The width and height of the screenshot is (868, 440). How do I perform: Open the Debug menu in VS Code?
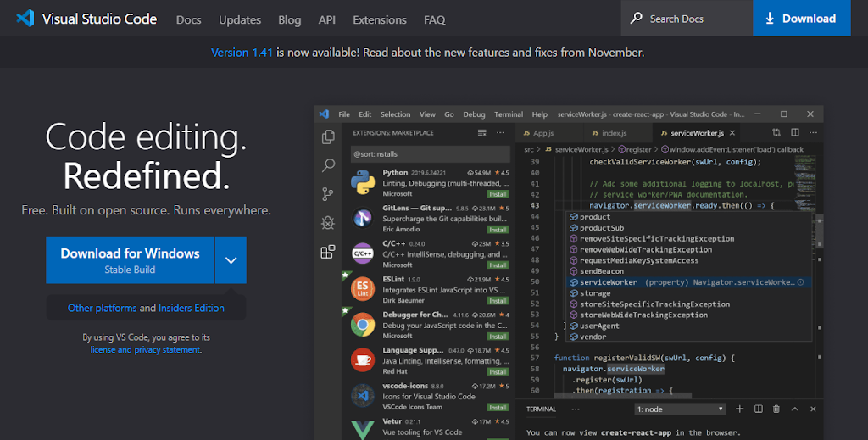click(x=474, y=114)
